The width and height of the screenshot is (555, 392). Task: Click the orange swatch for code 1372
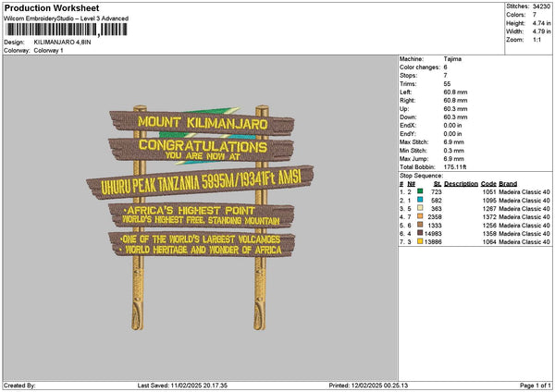[420, 216]
